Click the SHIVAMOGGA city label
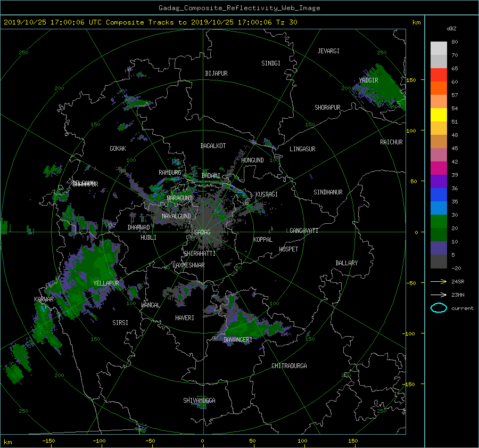The width and height of the screenshot is (479, 448). [199, 401]
